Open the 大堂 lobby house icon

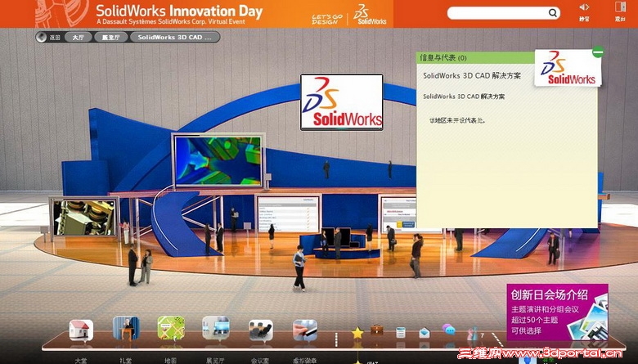[81, 330]
